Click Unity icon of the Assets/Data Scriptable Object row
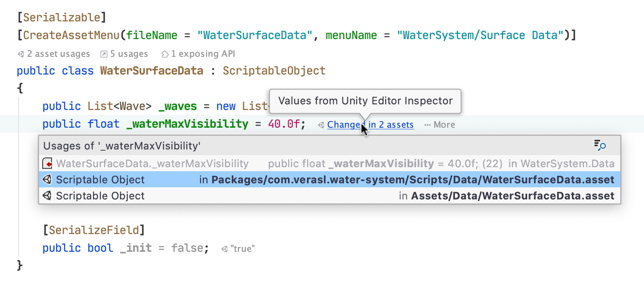 tap(47, 196)
